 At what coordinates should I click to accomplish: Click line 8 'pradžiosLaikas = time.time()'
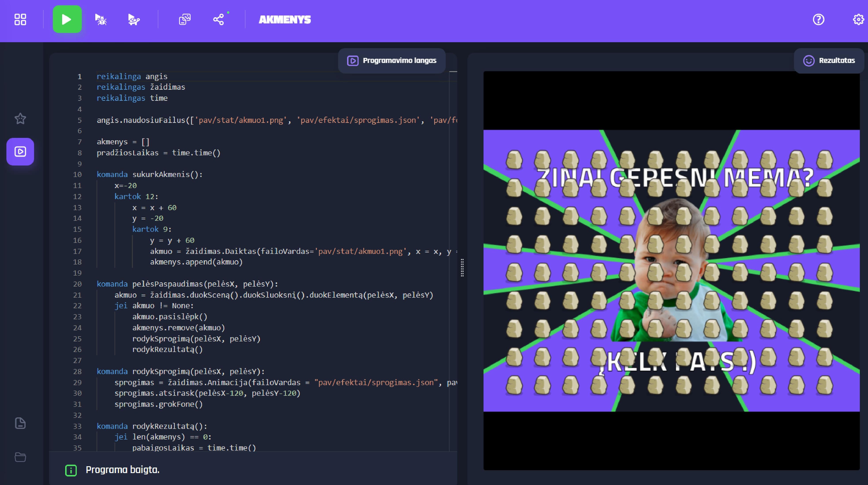pyautogui.click(x=158, y=153)
